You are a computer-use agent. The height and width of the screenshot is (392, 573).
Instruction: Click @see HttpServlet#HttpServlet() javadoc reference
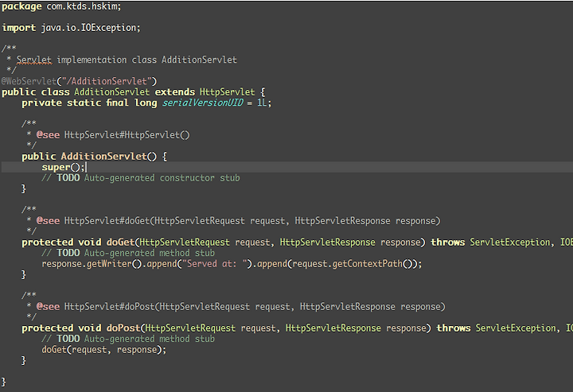[x=113, y=135]
